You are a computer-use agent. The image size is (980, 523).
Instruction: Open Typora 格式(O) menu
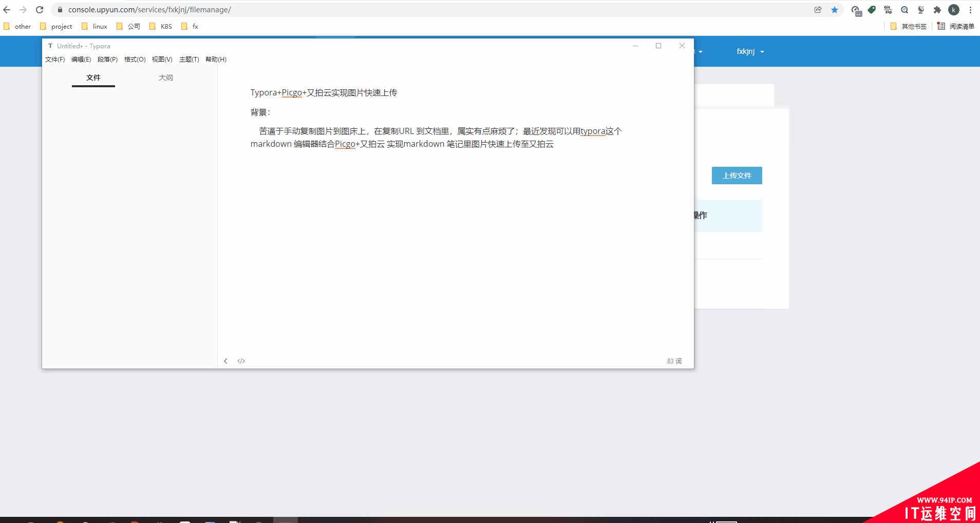(135, 60)
